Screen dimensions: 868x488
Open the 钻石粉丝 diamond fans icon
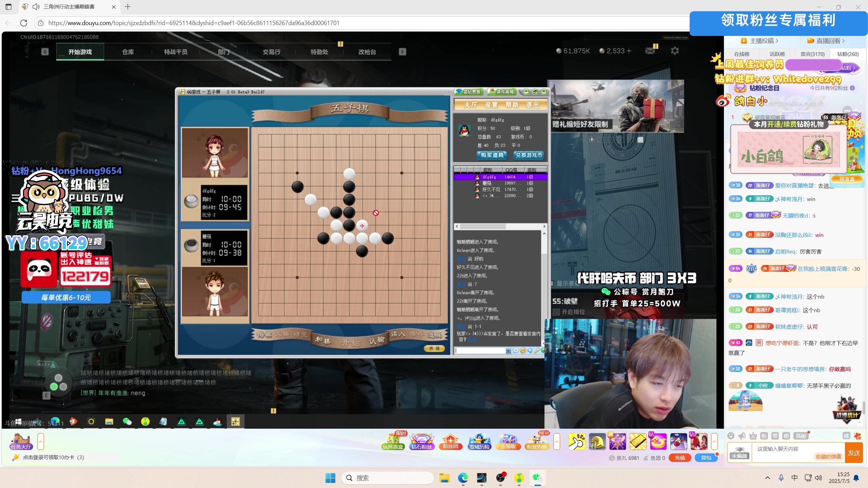(422, 441)
